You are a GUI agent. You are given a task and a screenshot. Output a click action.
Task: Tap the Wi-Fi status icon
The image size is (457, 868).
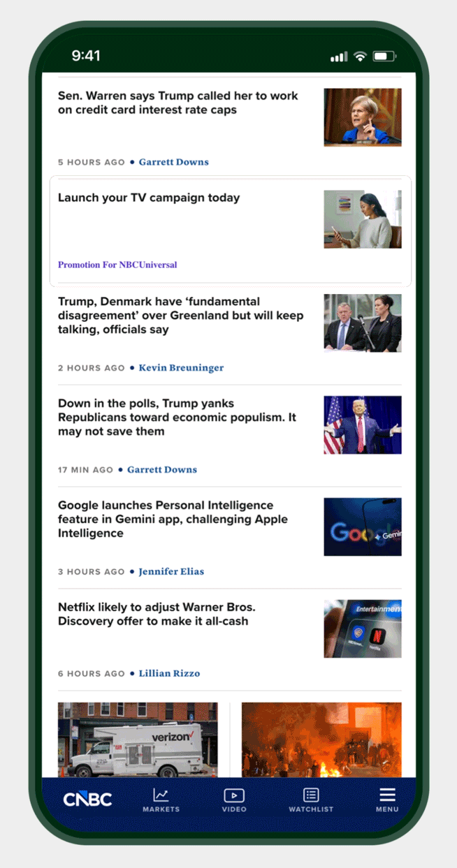pyautogui.click(x=360, y=57)
